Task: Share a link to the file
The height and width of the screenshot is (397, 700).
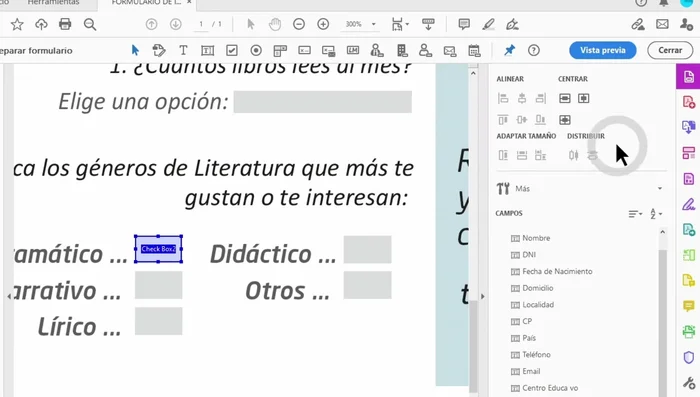Action: pyautogui.click(x=638, y=24)
